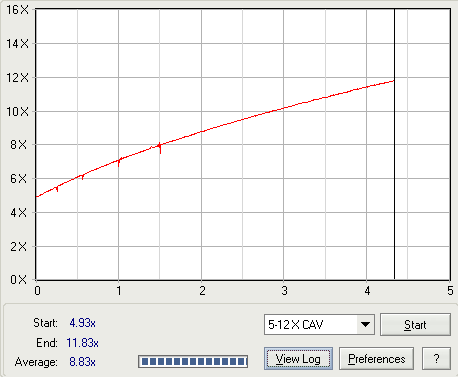This screenshot has height=377, width=458.
Task: Select the End value 11.83x
Action: point(82,343)
